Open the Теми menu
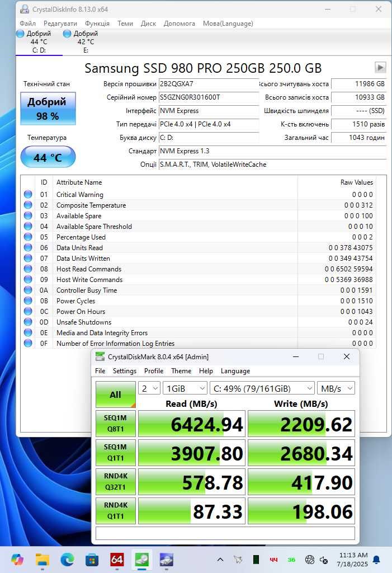This screenshot has height=573, width=392. click(x=125, y=24)
